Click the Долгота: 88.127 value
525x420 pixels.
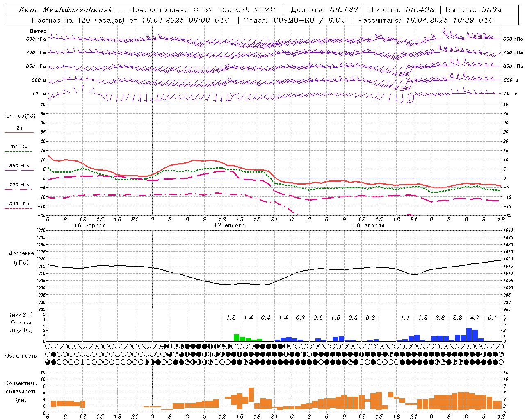pyautogui.click(x=325, y=10)
